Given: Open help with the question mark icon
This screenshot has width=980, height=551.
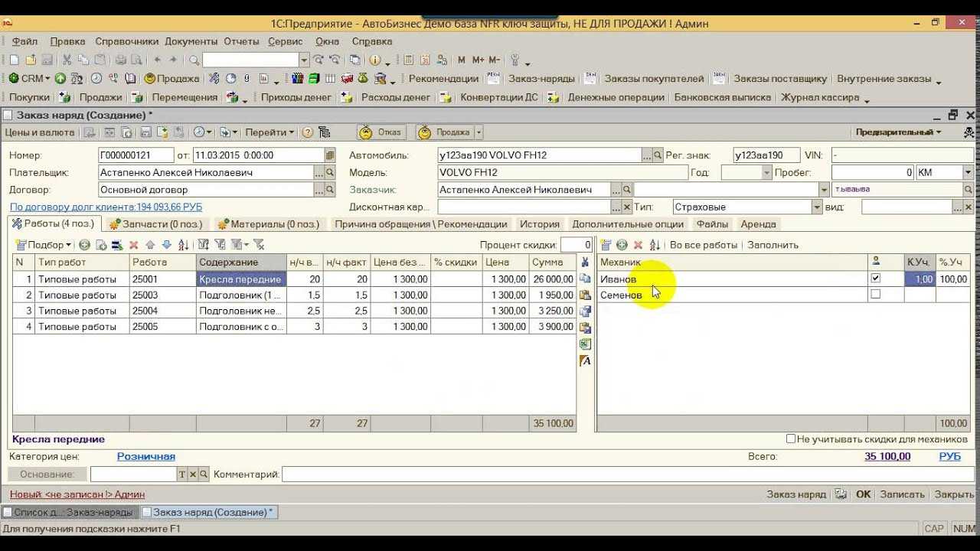Looking at the screenshot, I should (x=308, y=132).
